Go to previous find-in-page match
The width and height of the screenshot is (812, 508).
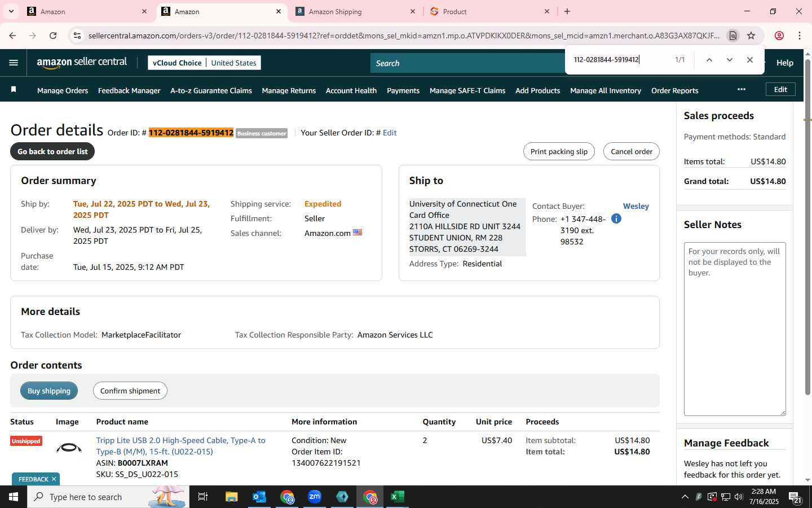[709, 60]
